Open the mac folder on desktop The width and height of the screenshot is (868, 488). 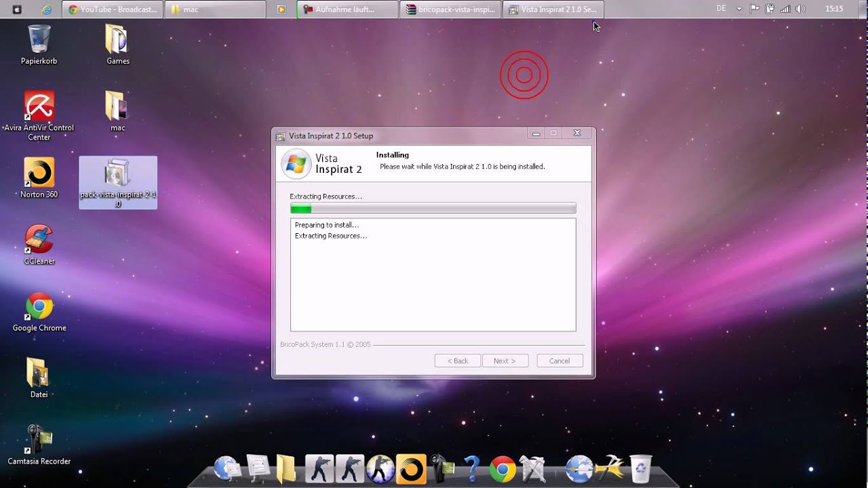117,112
